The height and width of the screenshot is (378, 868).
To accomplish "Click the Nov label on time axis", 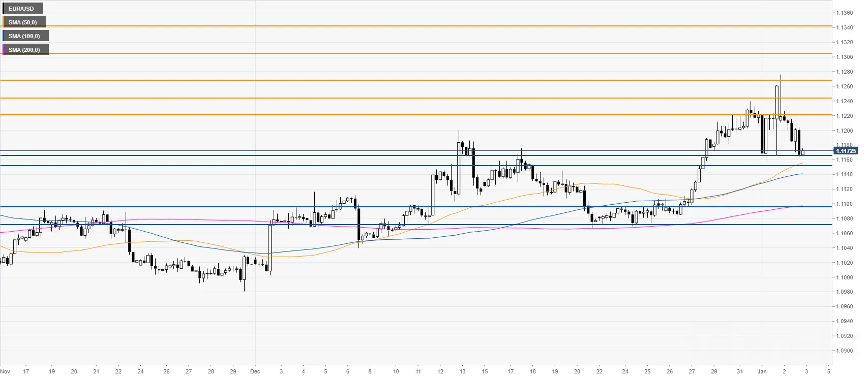I will pyautogui.click(x=5, y=371).
